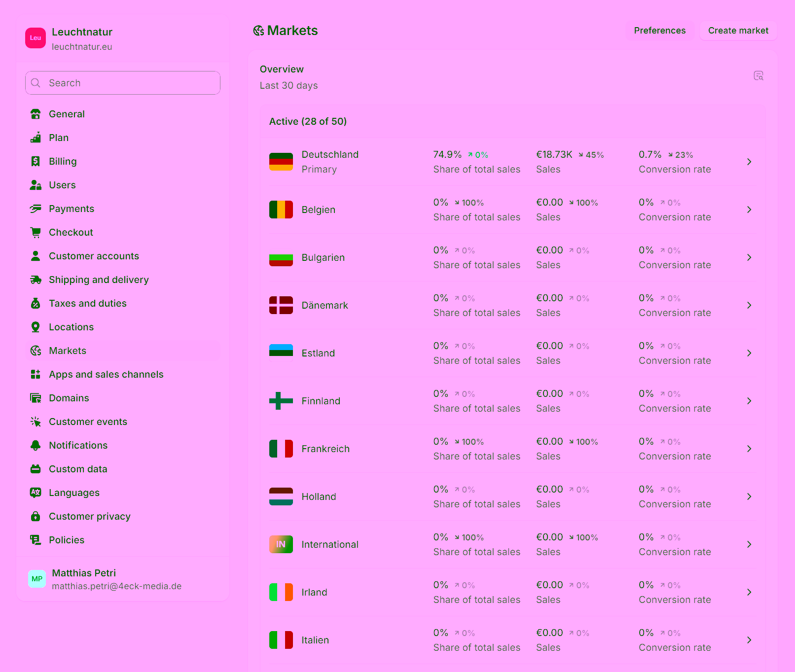Click Create market

coord(738,31)
